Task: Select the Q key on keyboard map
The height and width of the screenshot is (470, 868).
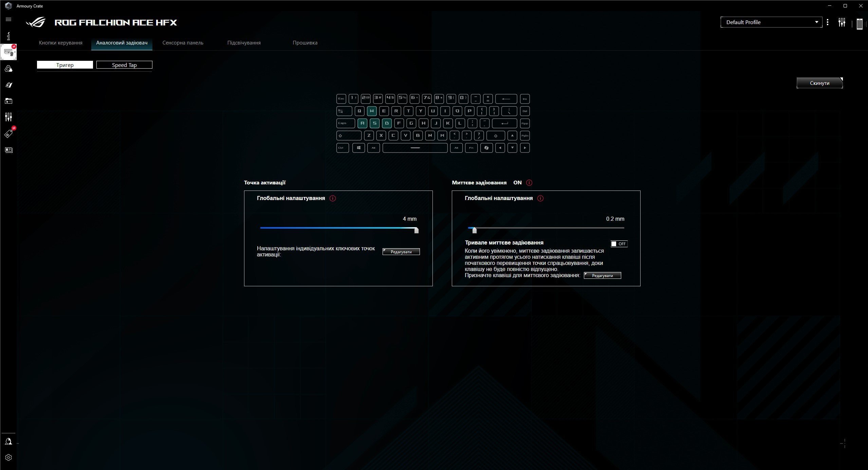Action: 359,111
